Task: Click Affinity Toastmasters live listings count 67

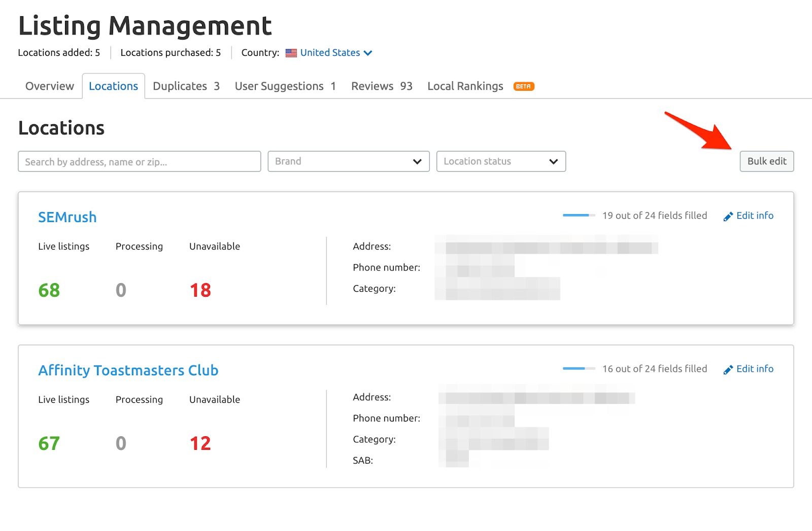Action: [49, 443]
